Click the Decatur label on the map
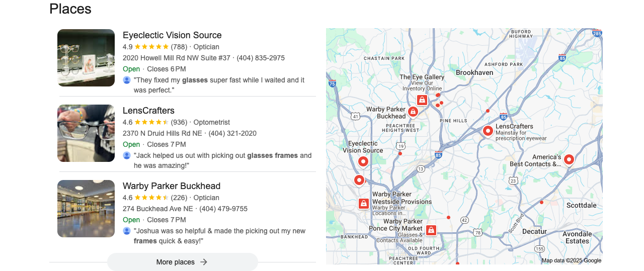 click(534, 231)
